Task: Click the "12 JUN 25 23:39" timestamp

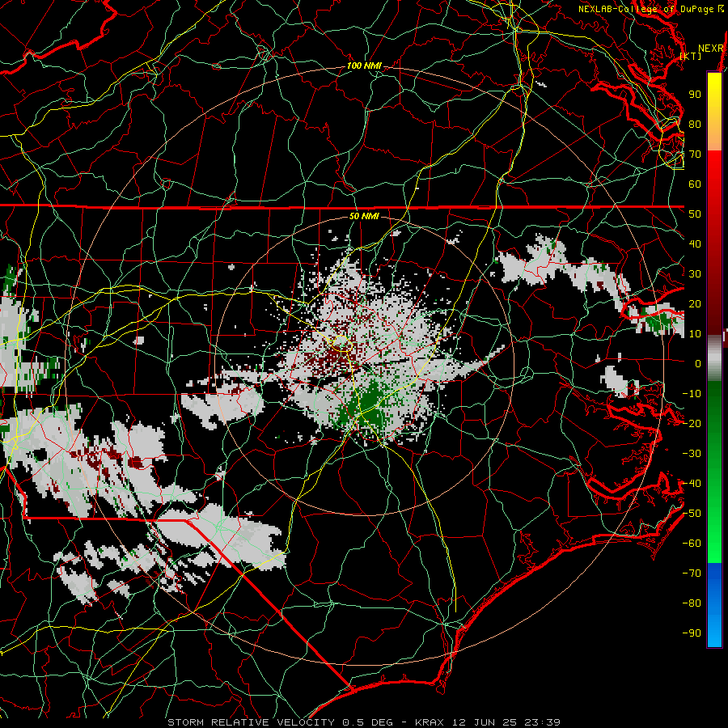Action: (x=506, y=722)
